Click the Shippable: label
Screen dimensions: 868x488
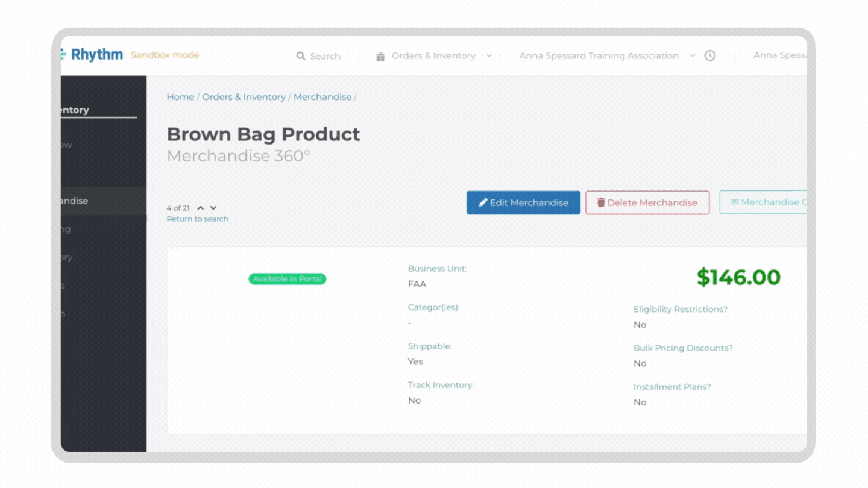[430, 346]
